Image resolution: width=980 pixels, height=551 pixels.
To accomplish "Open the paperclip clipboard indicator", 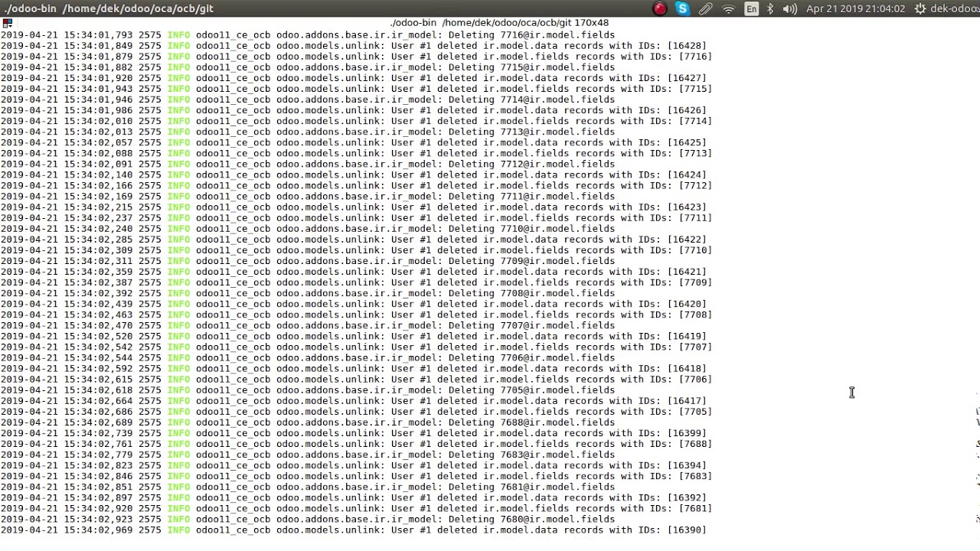I will point(706,8).
